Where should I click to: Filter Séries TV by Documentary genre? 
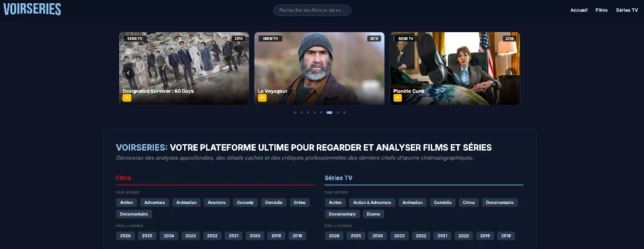(x=342, y=214)
